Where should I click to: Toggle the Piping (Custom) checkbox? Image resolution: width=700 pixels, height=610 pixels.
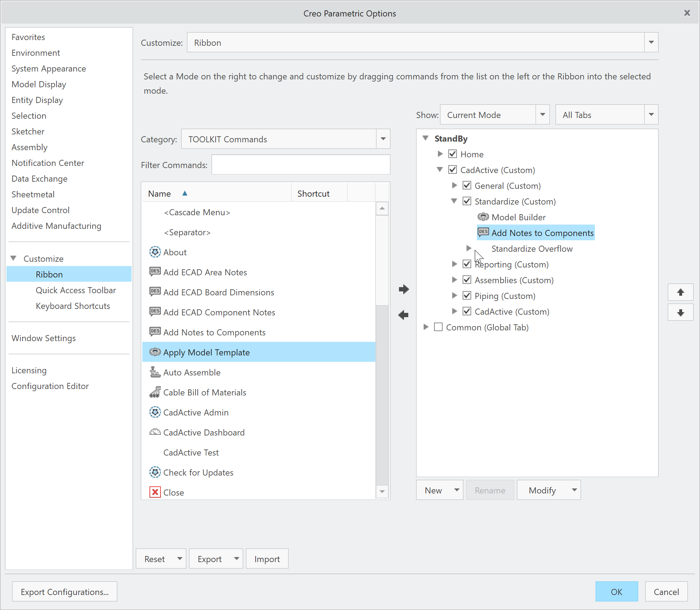467,296
